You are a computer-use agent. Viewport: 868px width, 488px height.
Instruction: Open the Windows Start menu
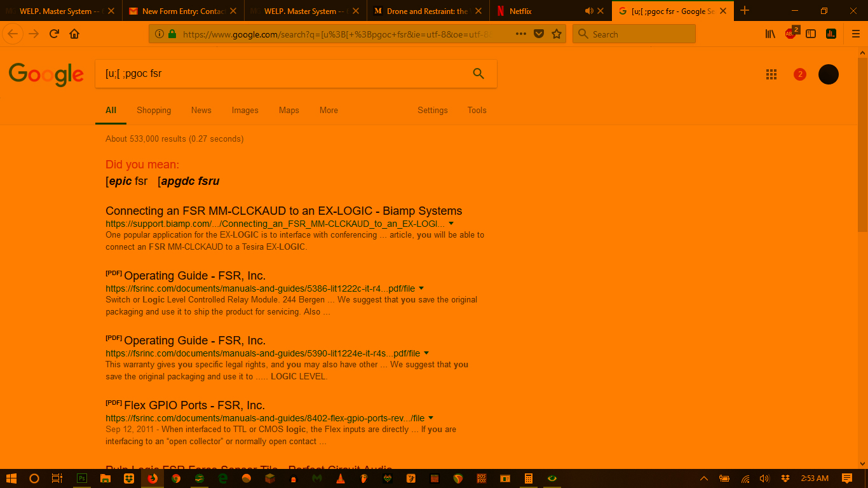11,478
